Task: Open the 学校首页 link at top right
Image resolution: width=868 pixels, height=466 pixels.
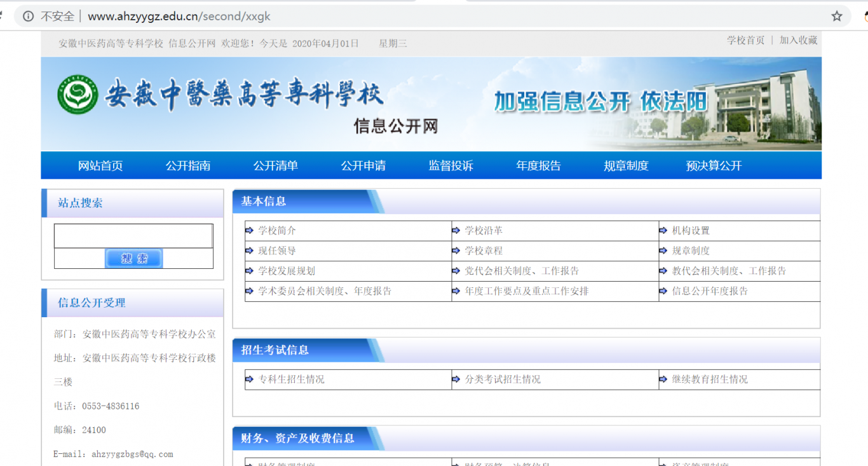Action: [x=746, y=40]
